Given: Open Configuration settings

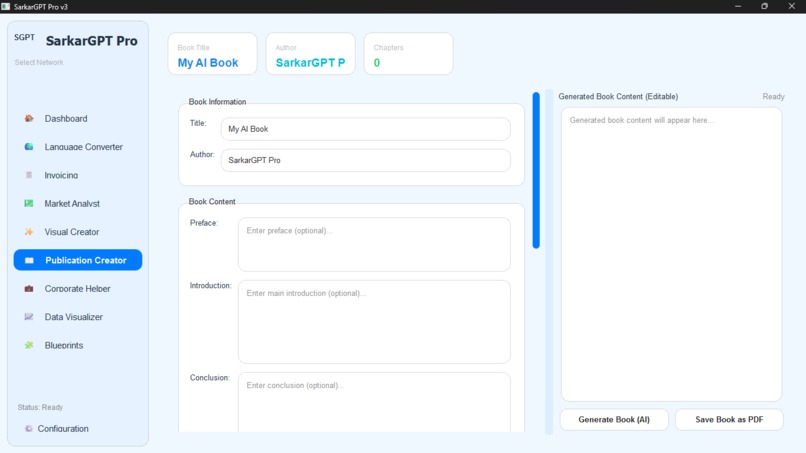Looking at the screenshot, I should click(x=63, y=428).
